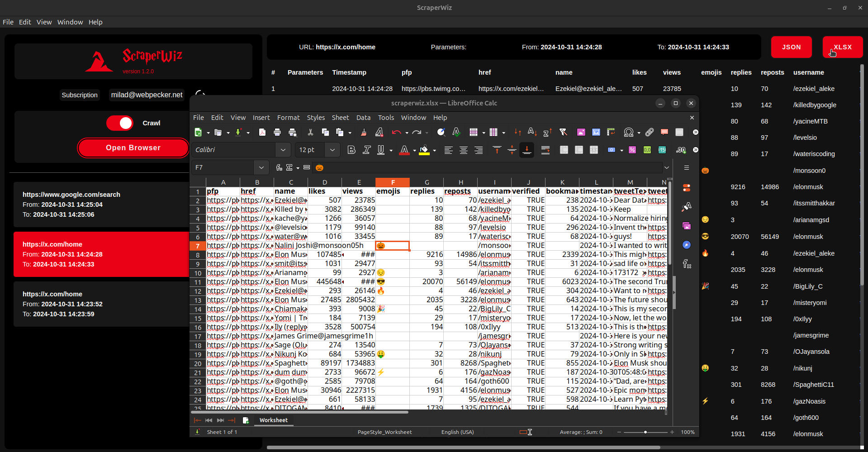Viewport: 868px width, 452px height.
Task: Select the x.com/home crawl from 14:23:52
Action: tap(101, 304)
